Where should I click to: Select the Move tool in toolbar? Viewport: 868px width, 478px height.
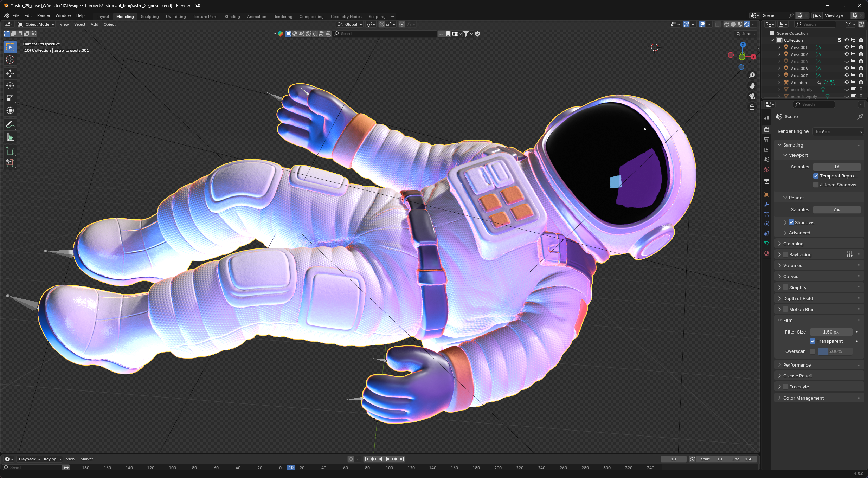pyautogui.click(x=10, y=73)
